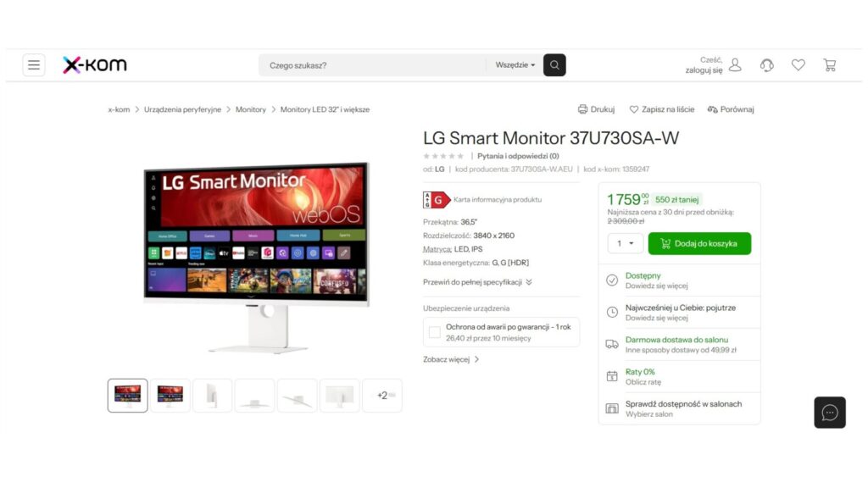The width and height of the screenshot is (868, 488).
Task: Select the sixth back-view thumbnail
Action: click(339, 396)
